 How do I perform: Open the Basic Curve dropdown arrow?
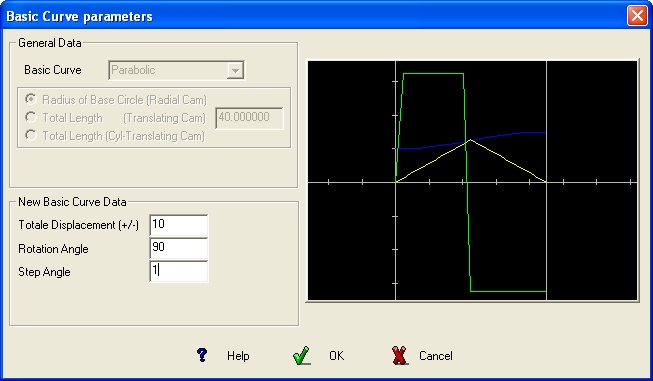pyautogui.click(x=235, y=70)
